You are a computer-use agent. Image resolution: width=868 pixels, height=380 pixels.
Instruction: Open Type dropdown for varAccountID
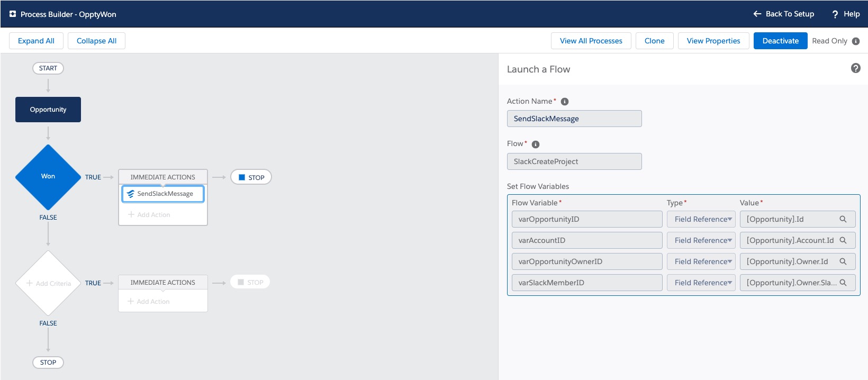[701, 240]
